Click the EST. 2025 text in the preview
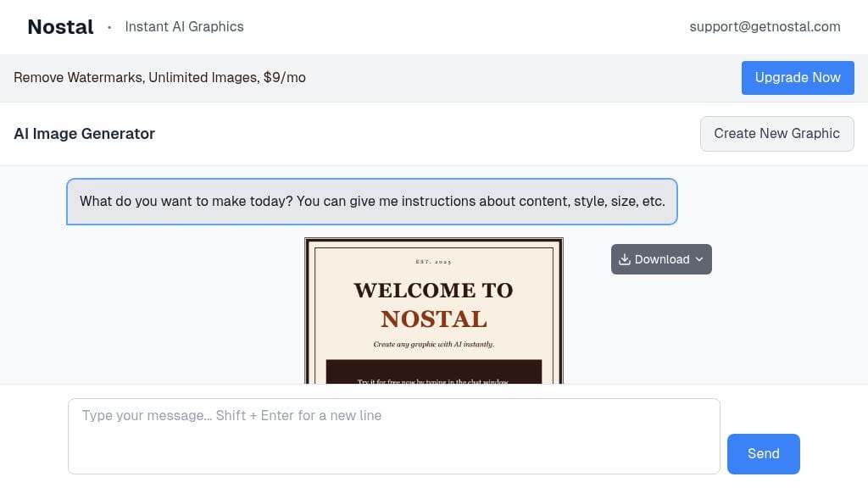Screen dimensions: 868x488 point(433,262)
